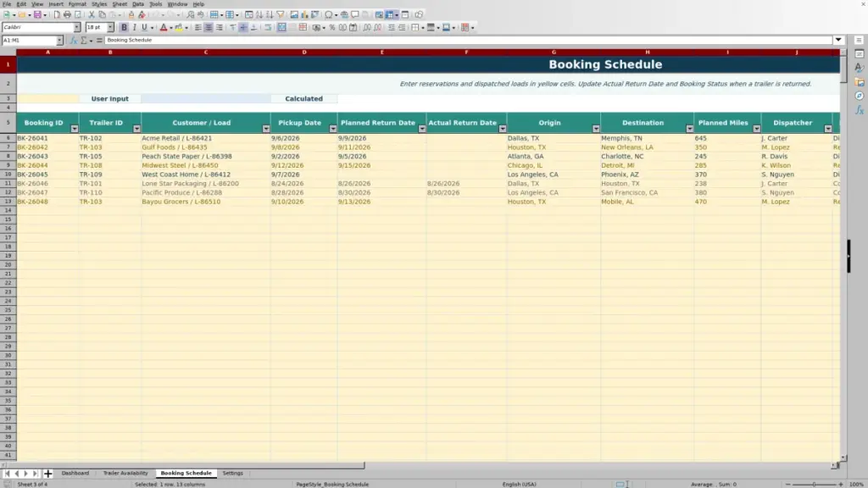Click the AutoFilter funnel icon
868x488 pixels.
click(280, 15)
